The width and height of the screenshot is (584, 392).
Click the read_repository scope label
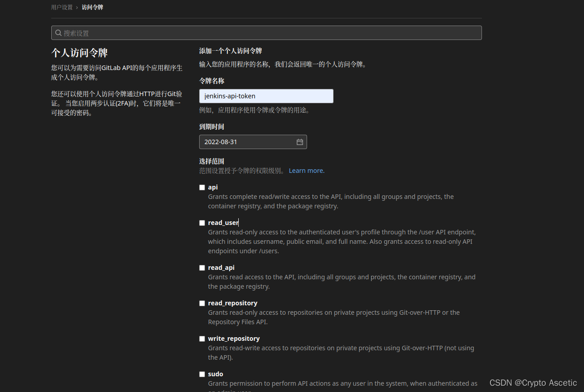233,303
